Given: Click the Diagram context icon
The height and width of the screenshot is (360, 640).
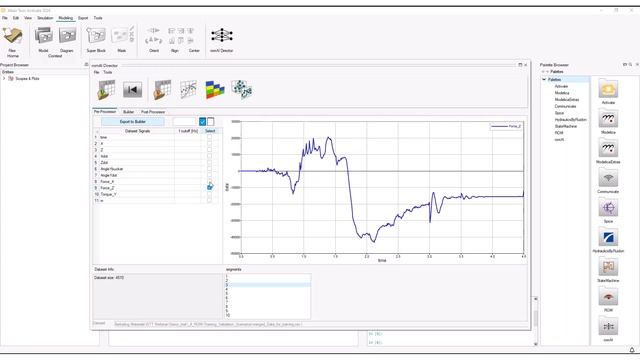Looking at the screenshot, I should [x=67, y=36].
